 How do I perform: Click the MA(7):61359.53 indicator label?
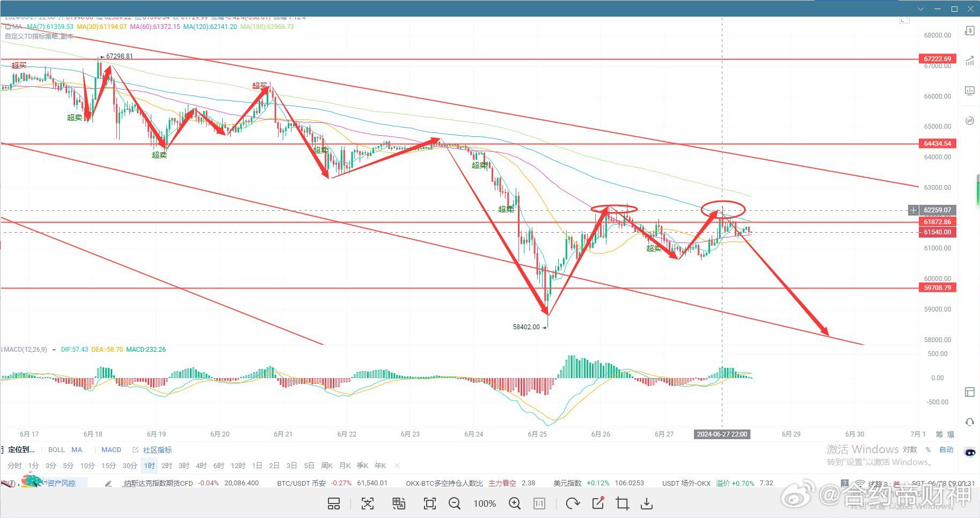(x=50, y=27)
